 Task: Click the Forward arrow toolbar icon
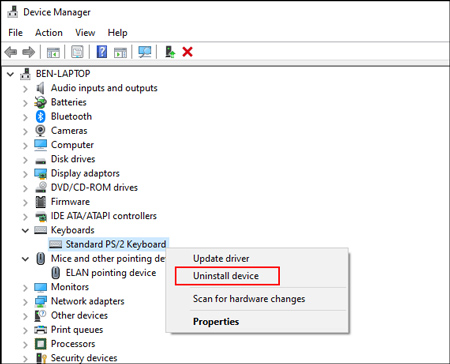pyautogui.click(x=29, y=52)
